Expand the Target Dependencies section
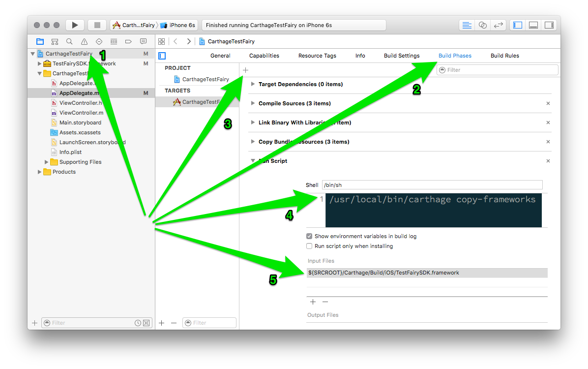The width and height of the screenshot is (588, 369). click(253, 84)
